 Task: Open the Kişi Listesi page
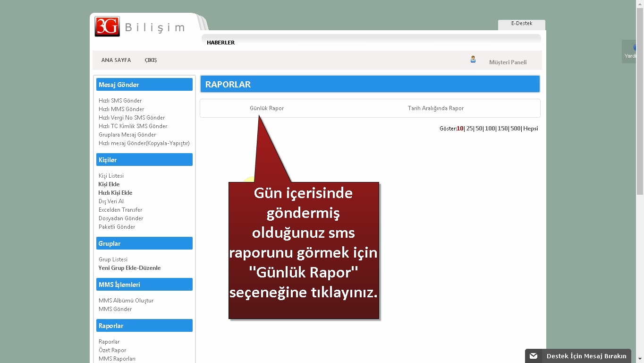[x=111, y=176]
